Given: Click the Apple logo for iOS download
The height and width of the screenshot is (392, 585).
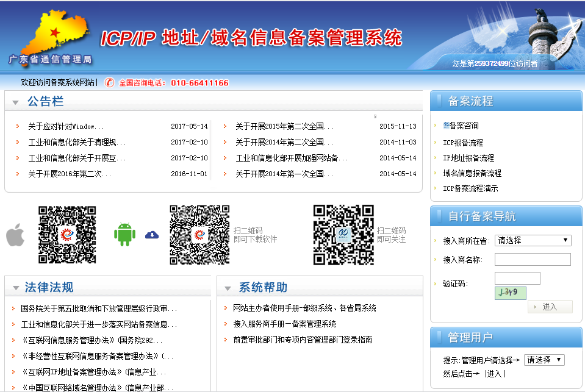Looking at the screenshot, I should [x=15, y=235].
